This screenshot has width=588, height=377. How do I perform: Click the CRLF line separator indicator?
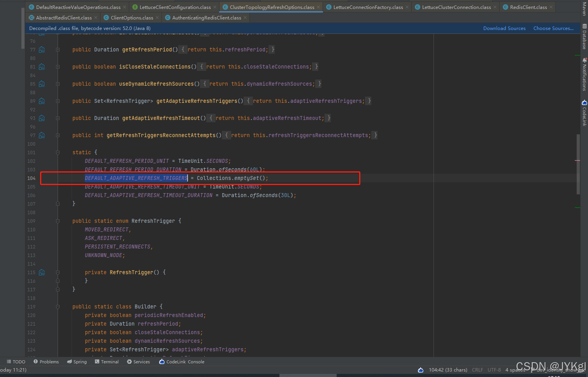click(477, 370)
